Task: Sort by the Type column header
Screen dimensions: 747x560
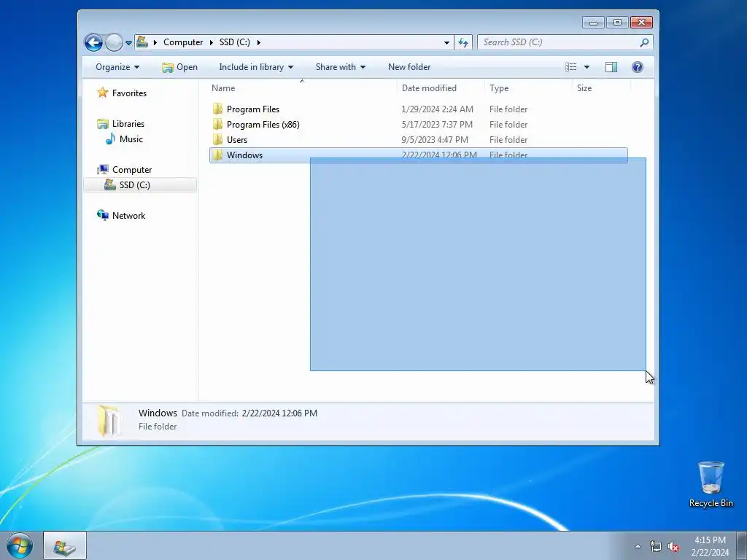Action: pos(528,88)
